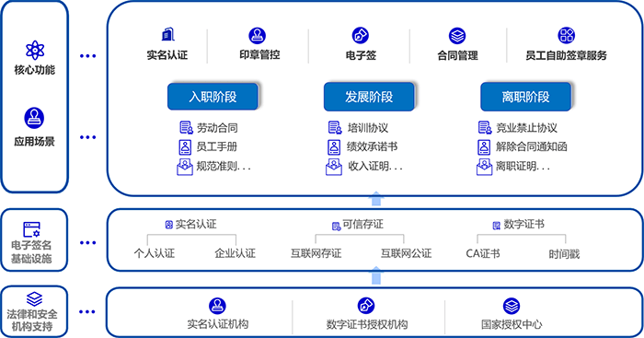Select the 法律和安全机构支持 label
The width and height of the screenshot is (644, 338).
(32, 321)
